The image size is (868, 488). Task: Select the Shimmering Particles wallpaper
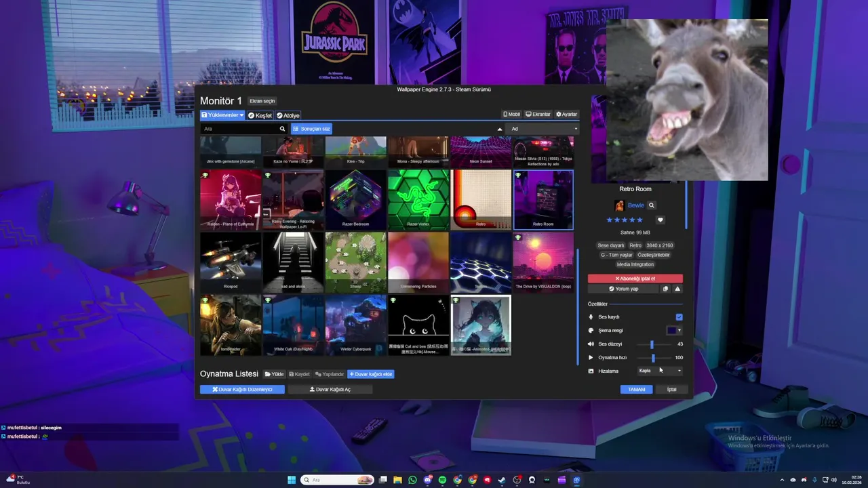coord(418,262)
